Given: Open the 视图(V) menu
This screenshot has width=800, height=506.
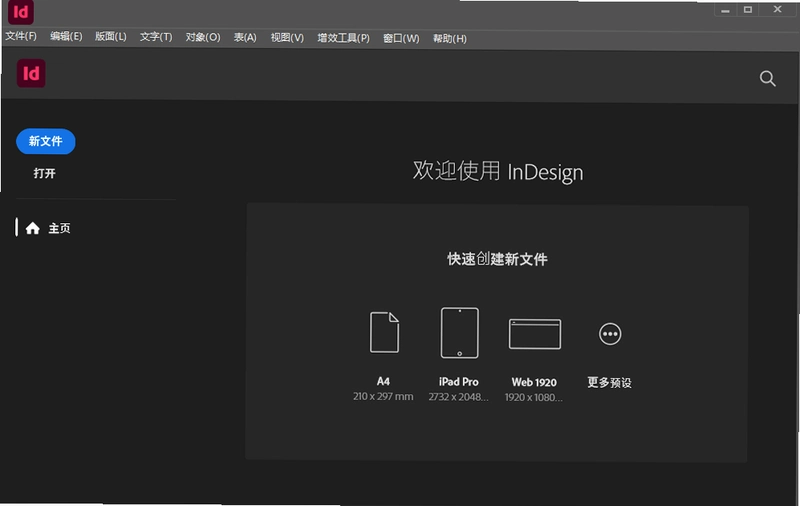Looking at the screenshot, I should click(287, 38).
